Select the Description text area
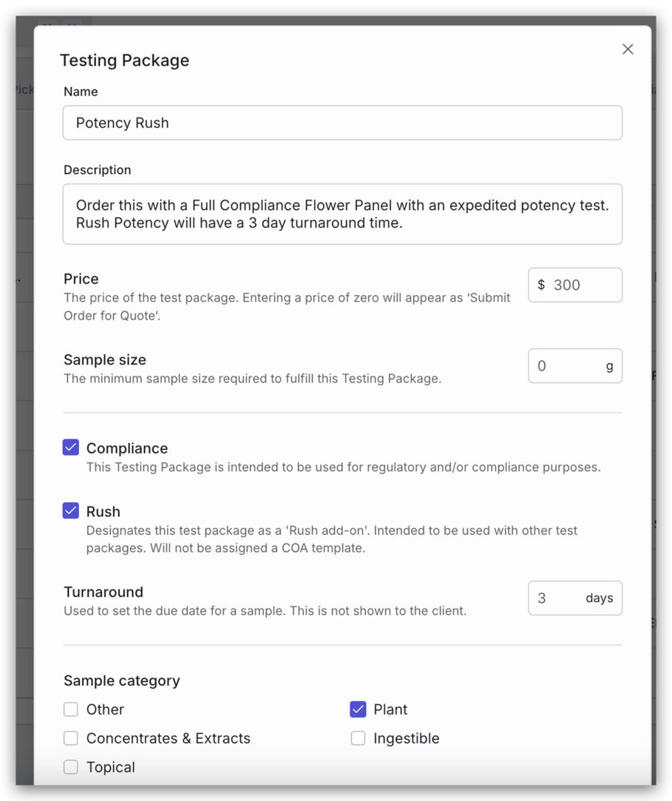This screenshot has height=801, width=672. tap(342, 214)
